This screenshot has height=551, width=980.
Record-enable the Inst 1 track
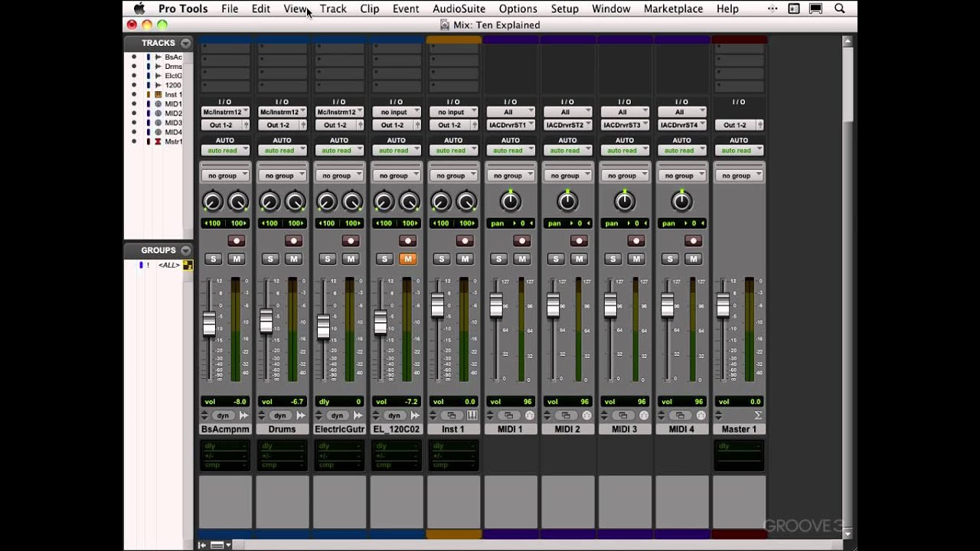(465, 241)
